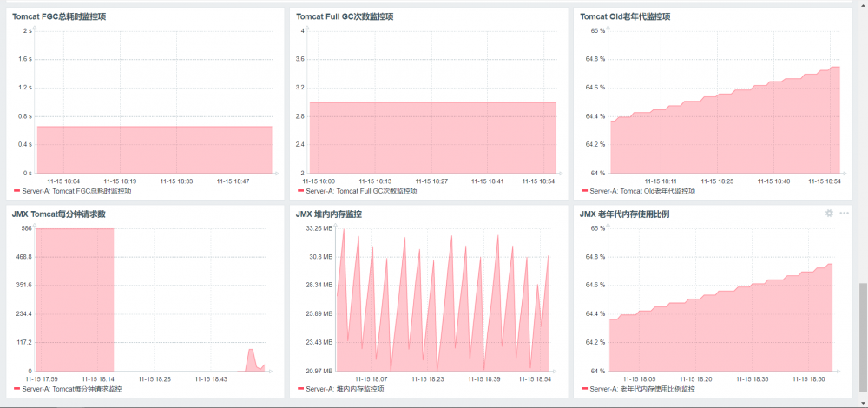868x408 pixels.
Task: Click red legend marker for Tomcat FGC总耗时监控项
Action: 16,191
